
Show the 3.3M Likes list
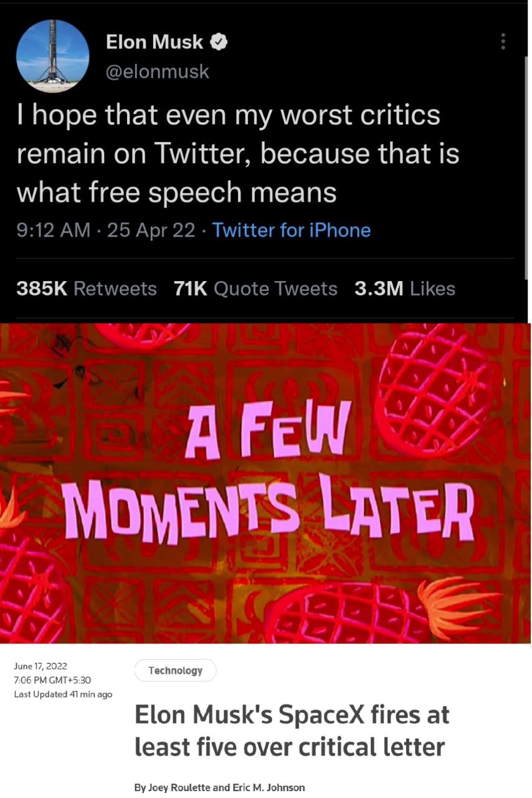coord(404,289)
